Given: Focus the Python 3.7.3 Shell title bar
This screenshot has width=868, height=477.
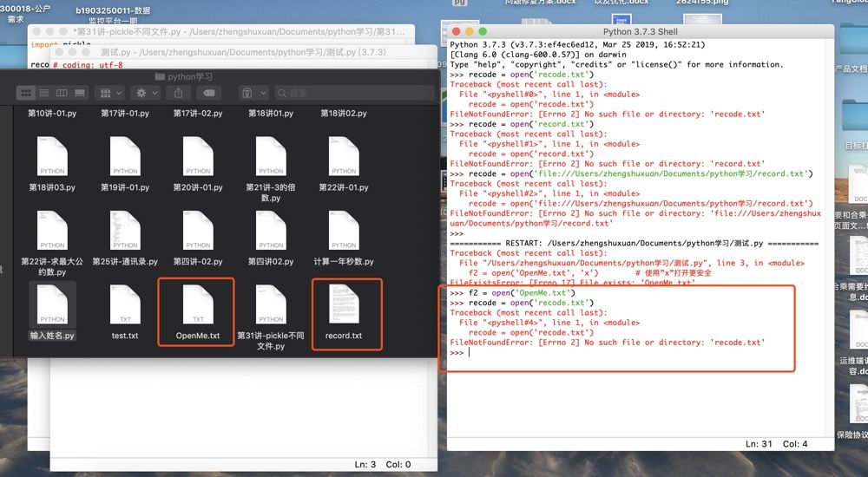Looking at the screenshot, I should pyautogui.click(x=641, y=32).
